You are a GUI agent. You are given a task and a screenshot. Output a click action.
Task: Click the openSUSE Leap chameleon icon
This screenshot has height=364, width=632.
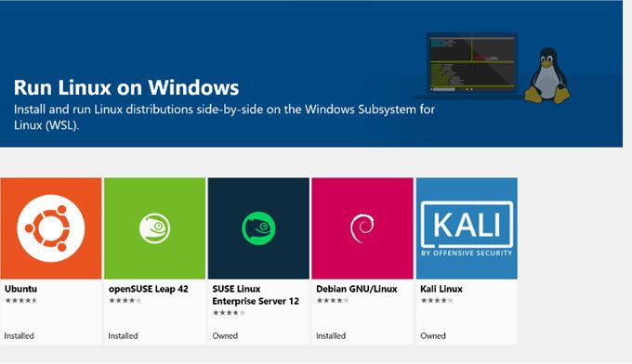(155, 228)
